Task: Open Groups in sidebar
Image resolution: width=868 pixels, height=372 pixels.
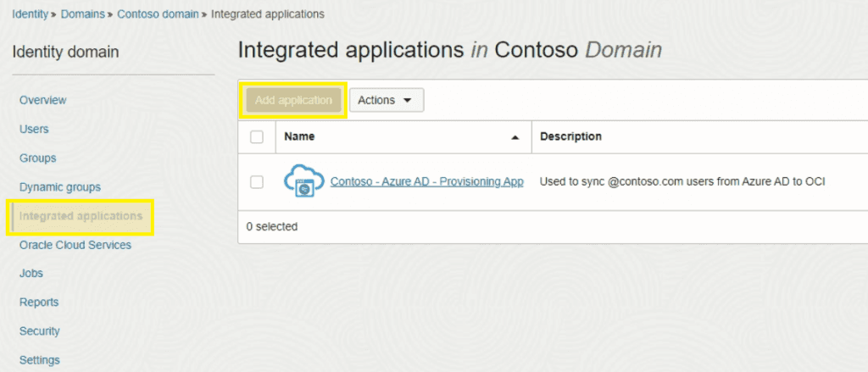Action: (37, 158)
